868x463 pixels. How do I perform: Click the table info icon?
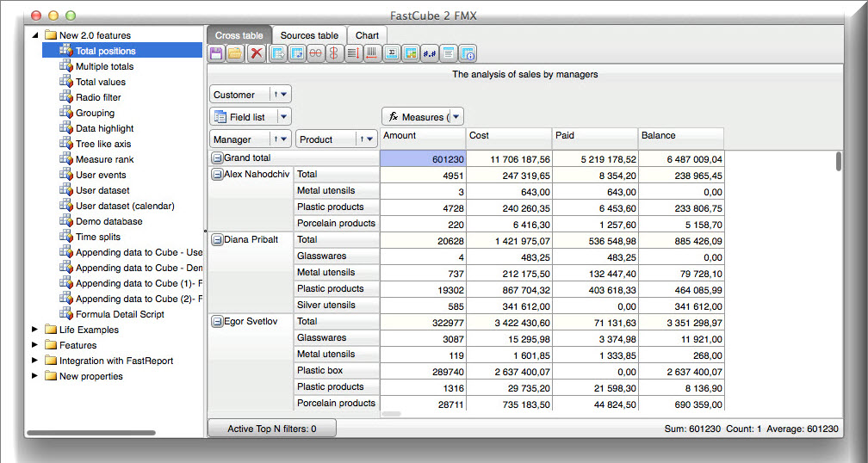468,53
